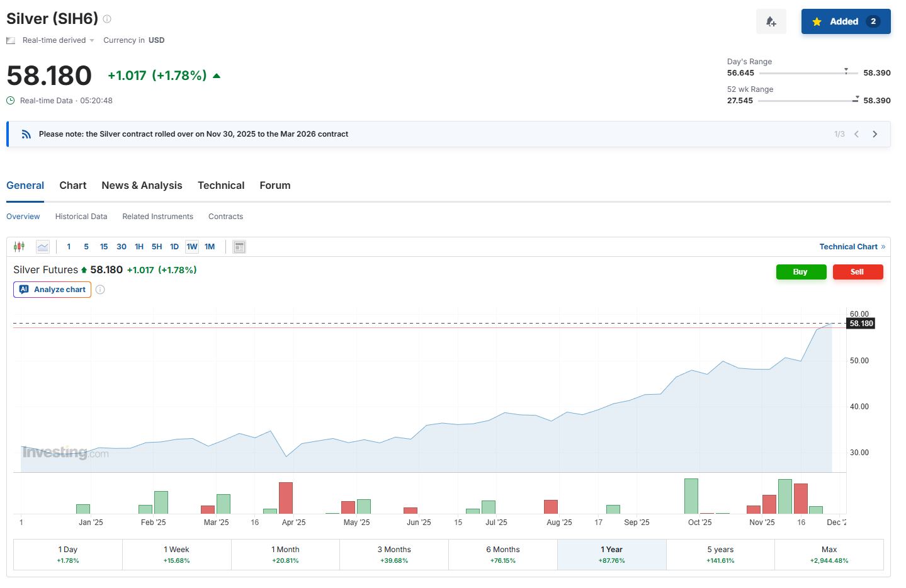
Task: Click the Day's Range slider bar
Action: coord(808,73)
